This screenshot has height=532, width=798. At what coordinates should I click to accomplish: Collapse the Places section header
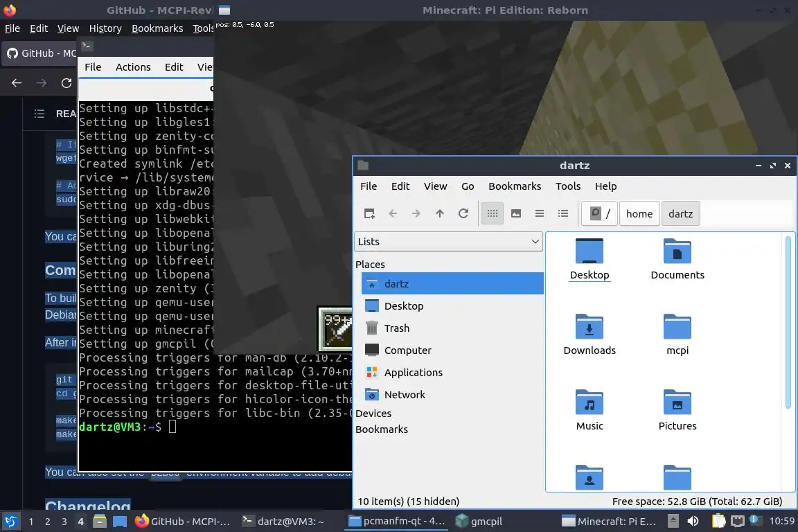pos(370,264)
